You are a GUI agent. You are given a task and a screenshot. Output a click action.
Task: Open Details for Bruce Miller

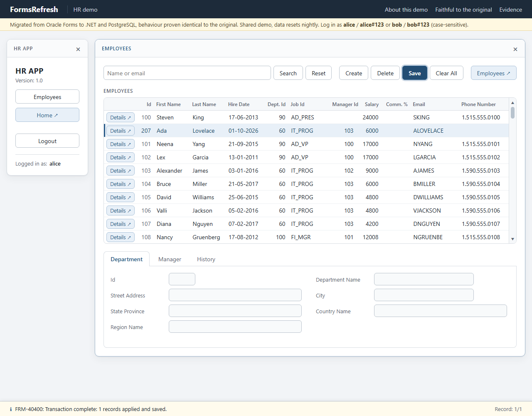(121, 184)
